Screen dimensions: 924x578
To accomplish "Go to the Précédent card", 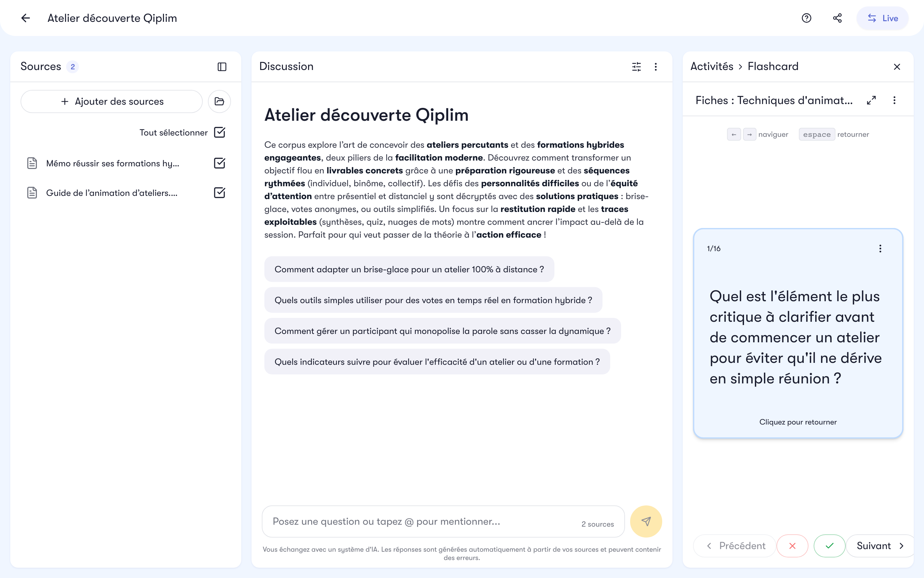I will click(x=735, y=546).
